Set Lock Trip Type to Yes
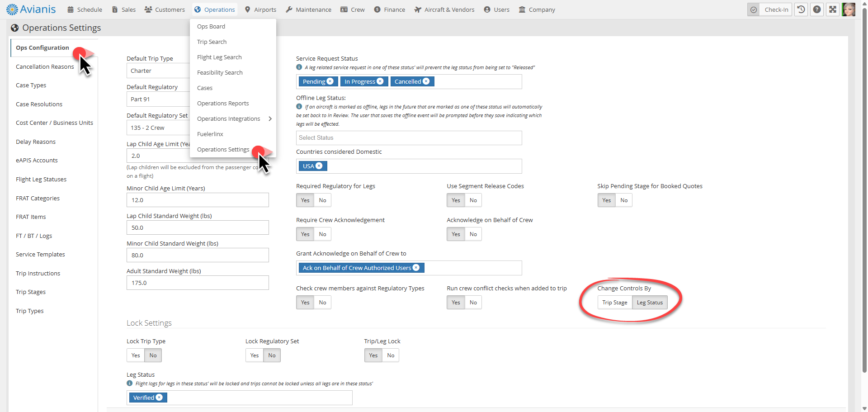 [136, 355]
